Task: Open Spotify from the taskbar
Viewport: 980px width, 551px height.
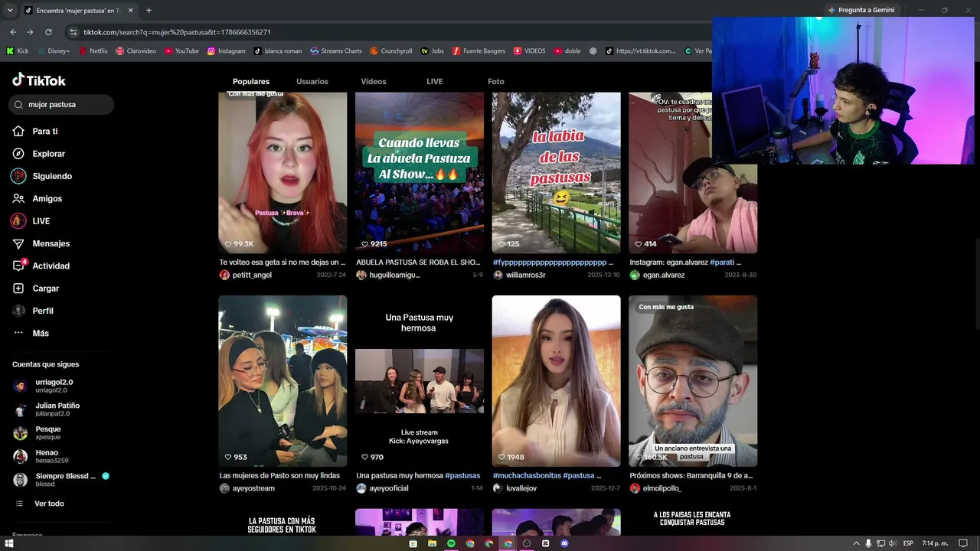Action: click(x=451, y=543)
